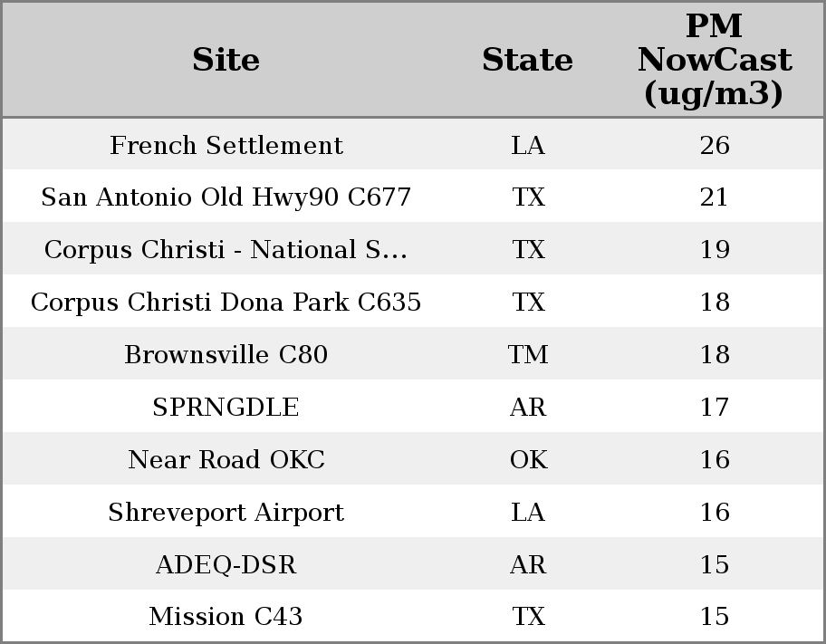Screen dimensions: 826x644
Task: Select the PM NowCast (ug/m3) header
Action: pyautogui.click(x=714, y=60)
